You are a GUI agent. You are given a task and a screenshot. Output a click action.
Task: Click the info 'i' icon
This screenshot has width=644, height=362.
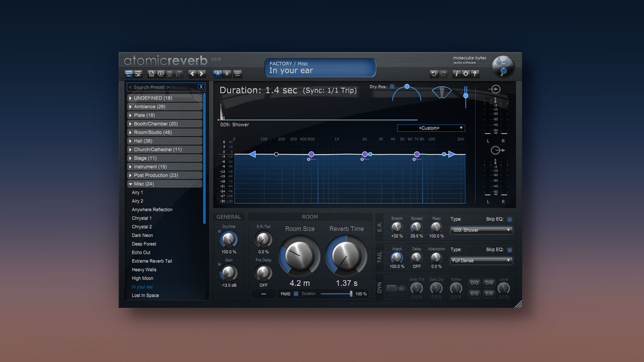[x=457, y=73]
